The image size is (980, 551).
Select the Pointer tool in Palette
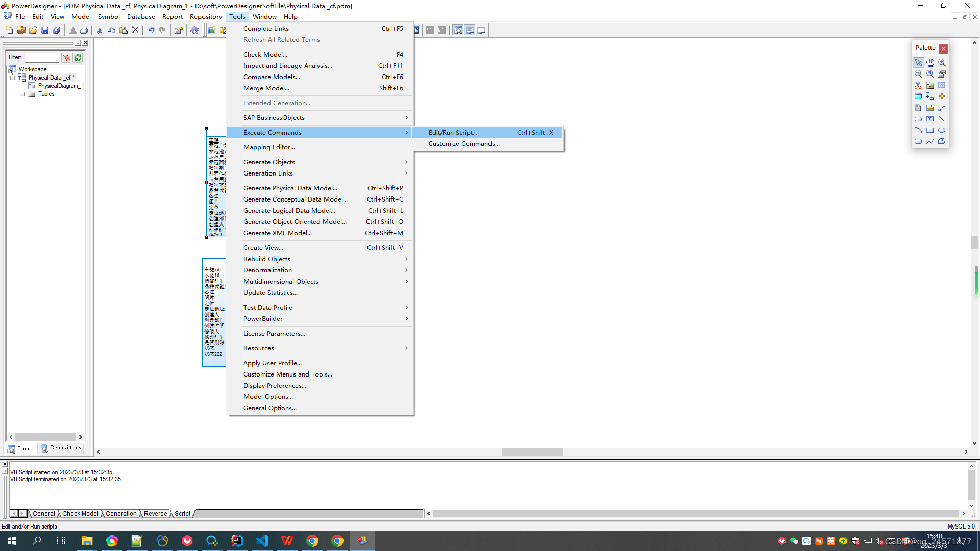(918, 63)
